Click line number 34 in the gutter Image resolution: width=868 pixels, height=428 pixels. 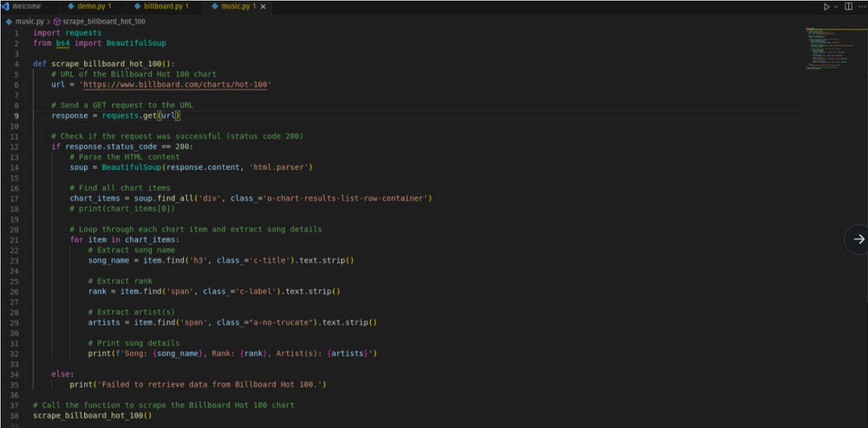(x=15, y=374)
